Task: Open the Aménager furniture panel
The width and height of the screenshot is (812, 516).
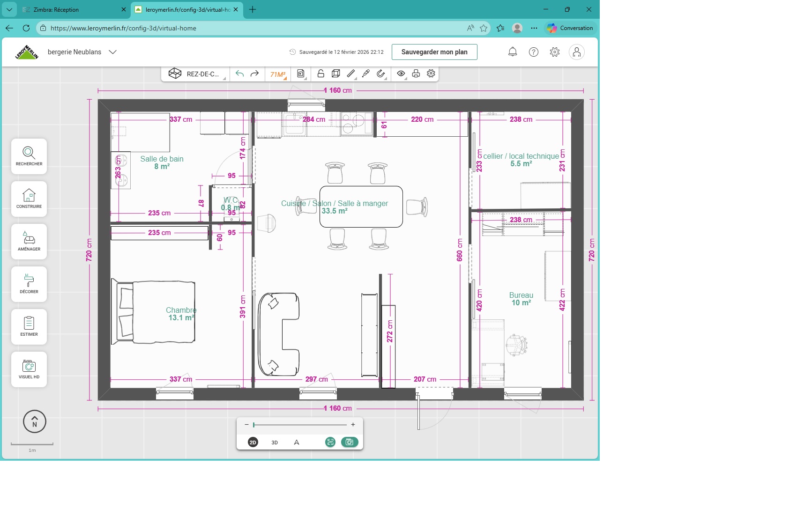Action: 29,242
